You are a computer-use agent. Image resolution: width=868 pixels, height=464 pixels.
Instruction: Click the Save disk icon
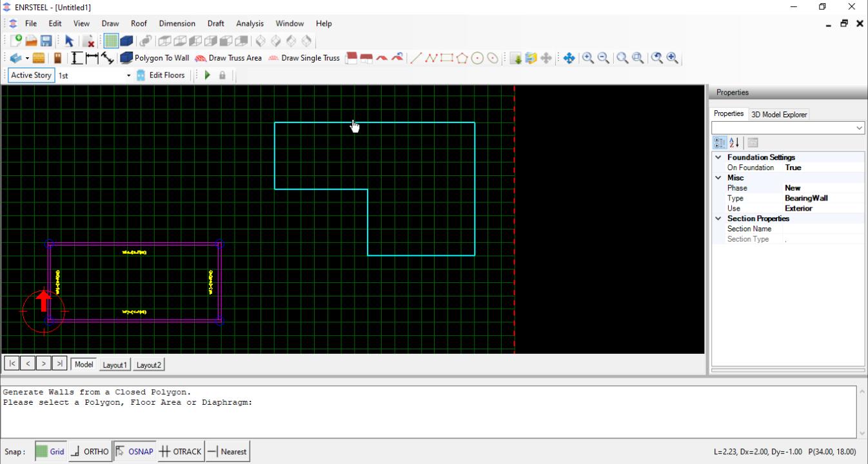pyautogui.click(x=46, y=41)
